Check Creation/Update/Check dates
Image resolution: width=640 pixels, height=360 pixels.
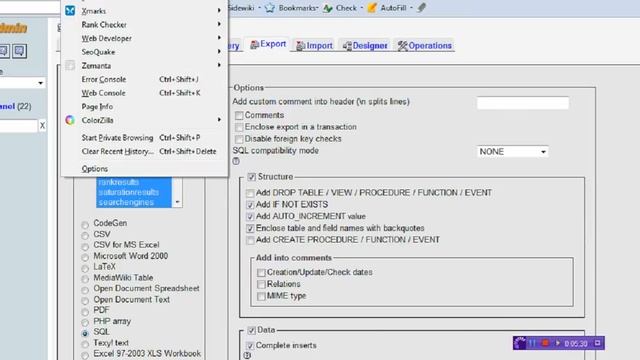(x=261, y=272)
